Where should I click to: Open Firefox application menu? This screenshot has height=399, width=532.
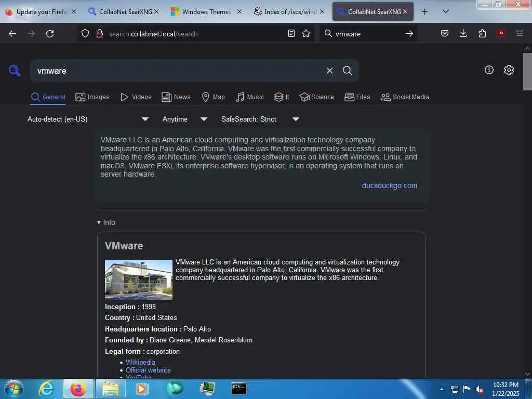pos(519,33)
